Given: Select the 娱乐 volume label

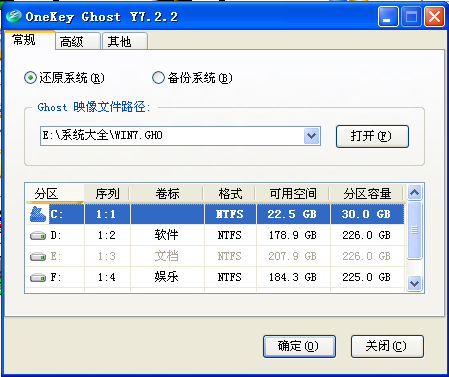Looking at the screenshot, I should (x=166, y=277).
